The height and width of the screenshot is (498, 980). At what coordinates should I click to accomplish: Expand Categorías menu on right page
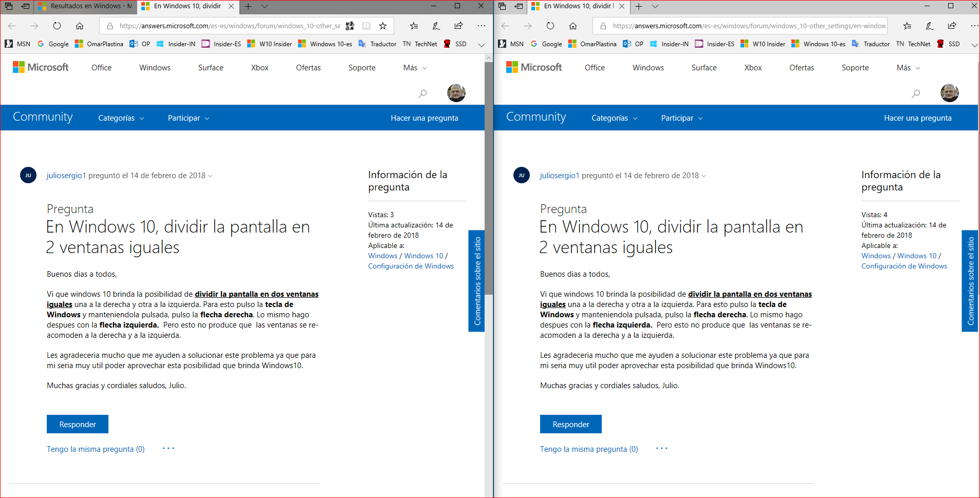pos(615,118)
